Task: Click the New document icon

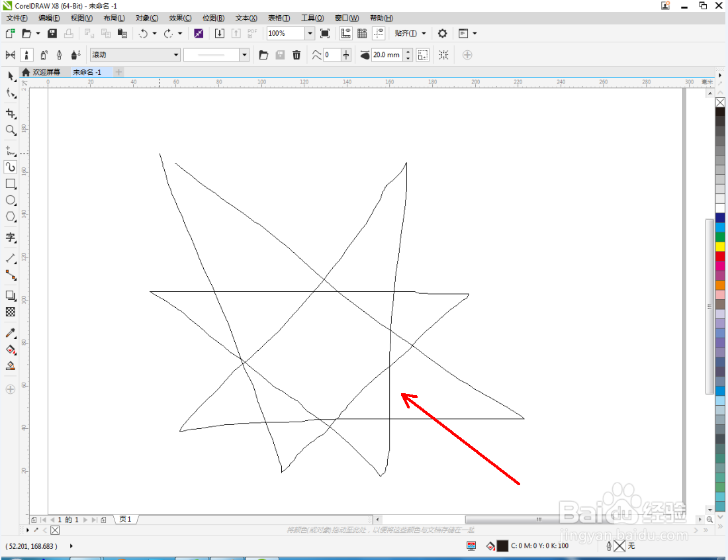Action: [10, 34]
